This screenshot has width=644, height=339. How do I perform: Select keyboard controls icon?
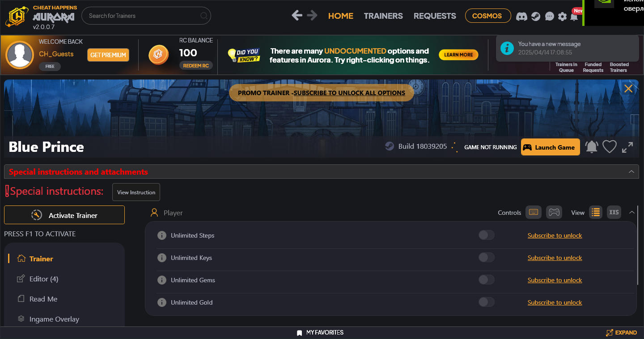click(534, 213)
